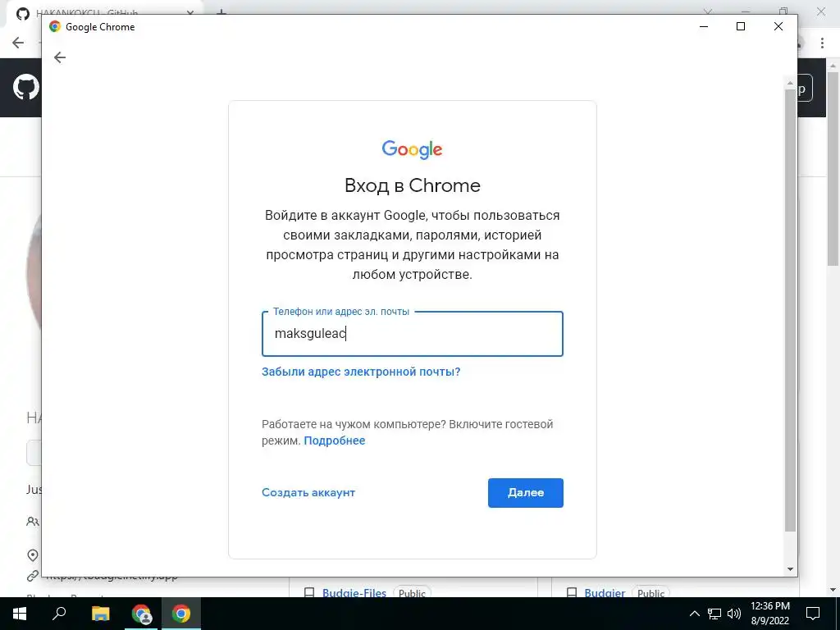
Task: Click location pin icon on GitHub profile
Action: 33,555
